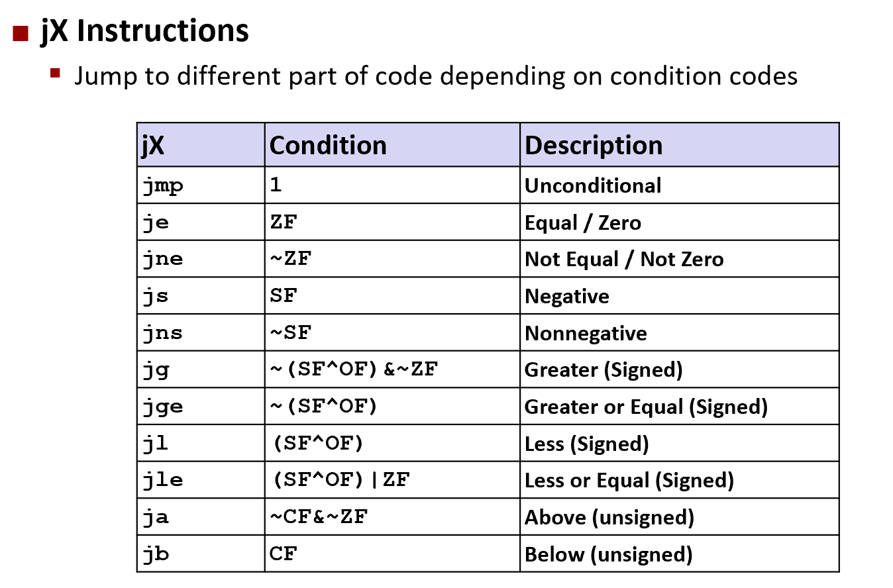Click the je instruction cell
The width and height of the screenshot is (893, 588).
201,222
